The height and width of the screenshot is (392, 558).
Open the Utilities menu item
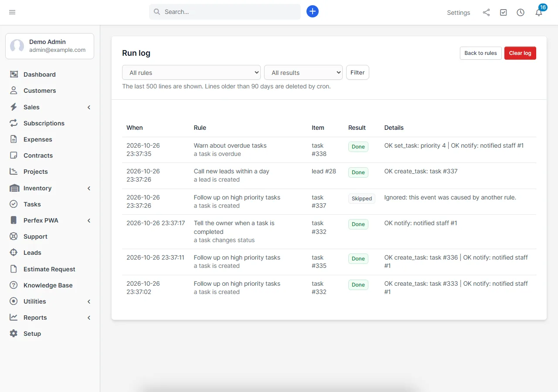[50, 301]
